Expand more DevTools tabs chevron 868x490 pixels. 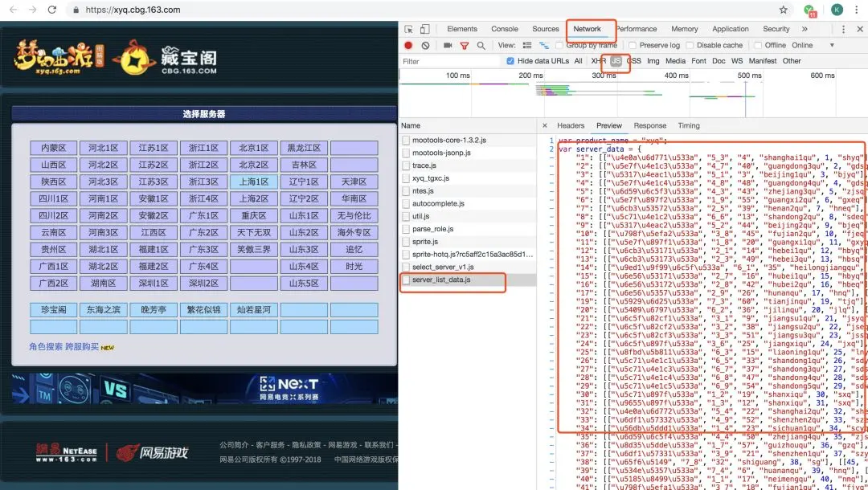coord(805,29)
